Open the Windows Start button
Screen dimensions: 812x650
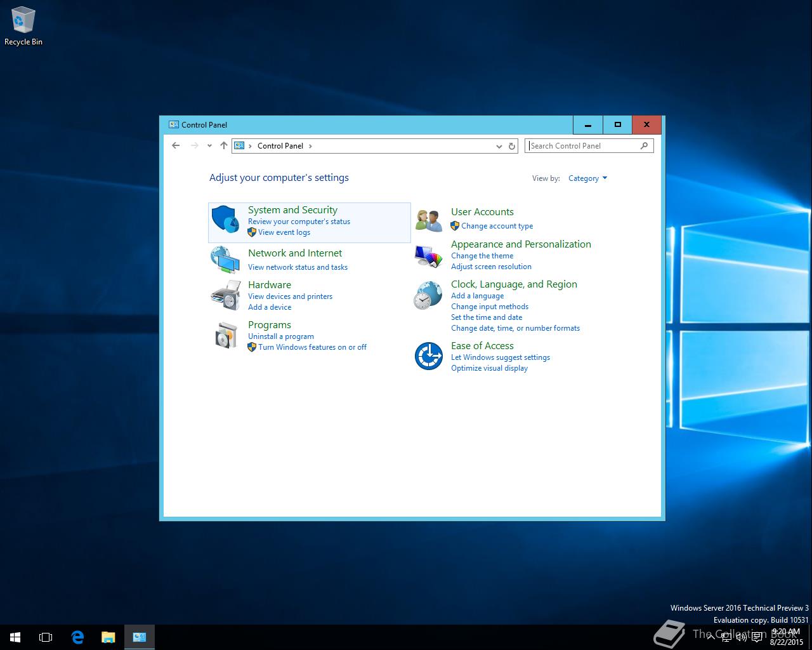pos(15,637)
